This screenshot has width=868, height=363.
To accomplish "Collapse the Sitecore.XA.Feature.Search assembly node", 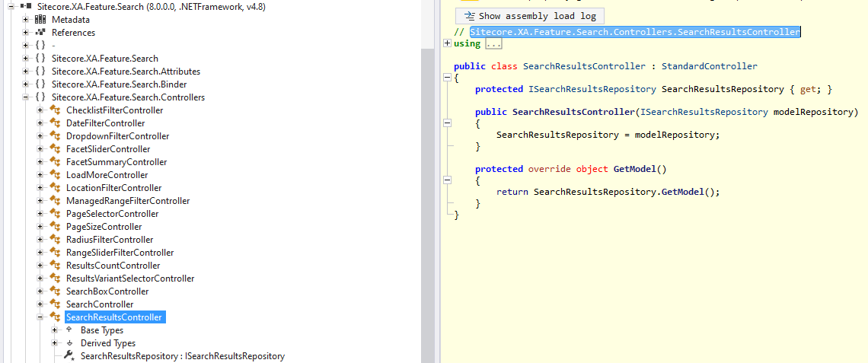I will (x=11, y=7).
